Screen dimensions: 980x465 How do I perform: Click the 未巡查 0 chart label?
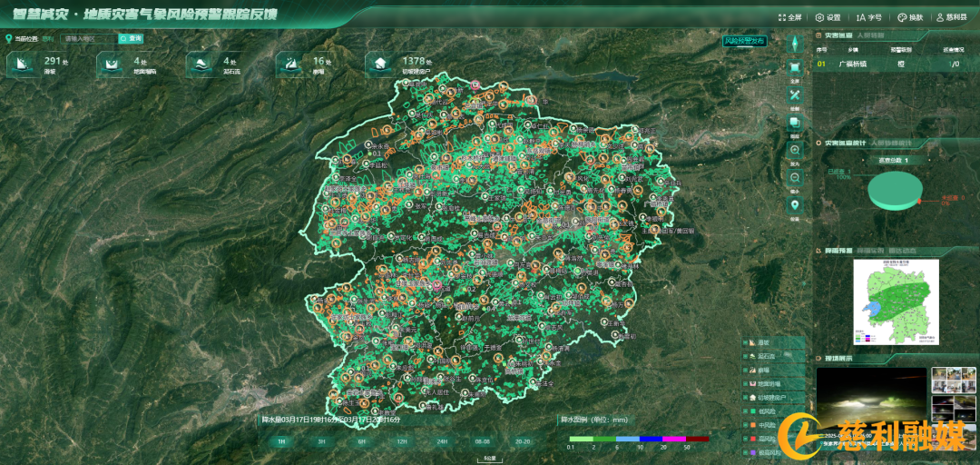954,198
